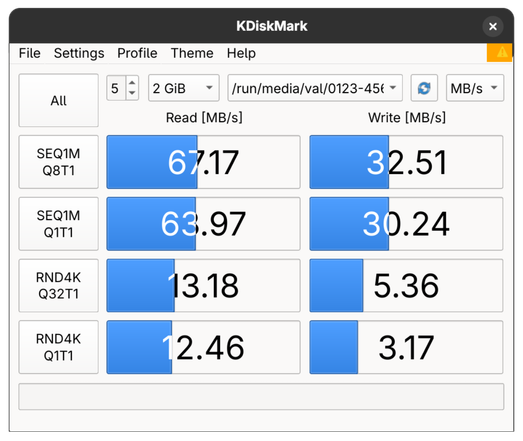
Task: Decrease the test count below 5
Action: 132,93
